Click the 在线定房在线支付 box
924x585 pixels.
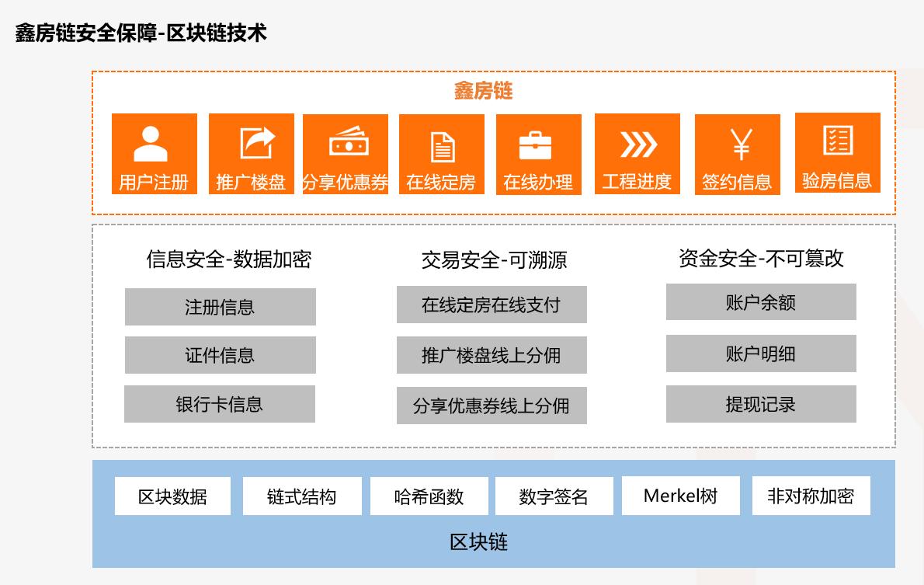(x=492, y=305)
